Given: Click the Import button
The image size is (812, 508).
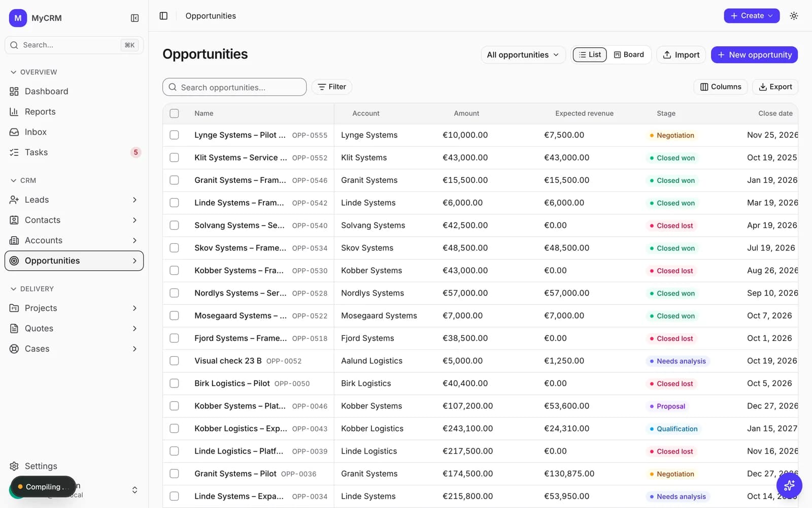Looking at the screenshot, I should click(x=681, y=55).
